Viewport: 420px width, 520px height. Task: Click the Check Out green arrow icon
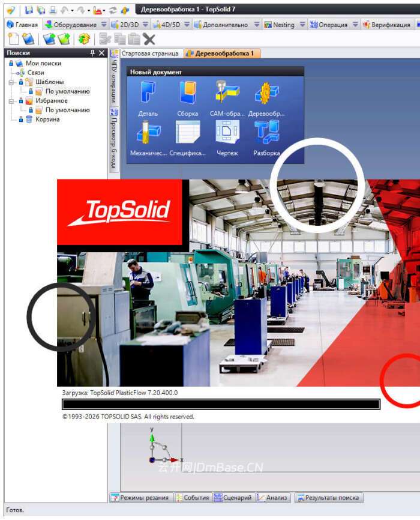(x=64, y=39)
